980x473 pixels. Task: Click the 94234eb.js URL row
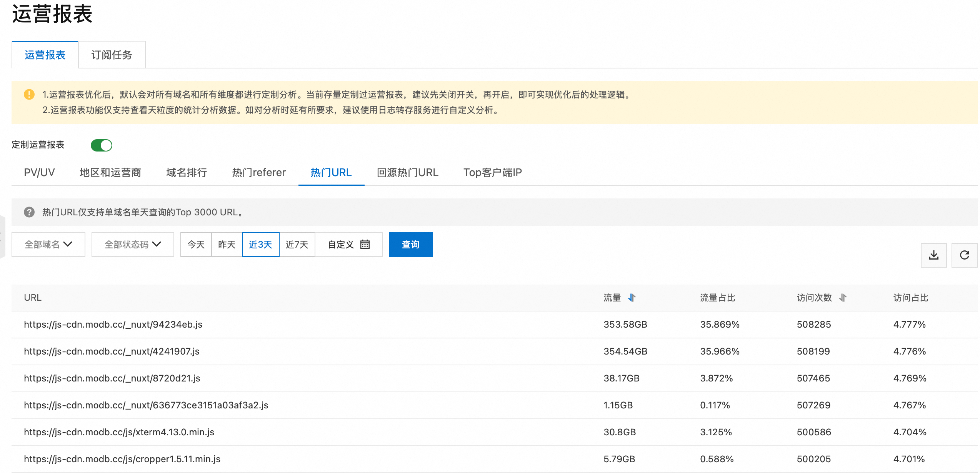[x=113, y=325]
